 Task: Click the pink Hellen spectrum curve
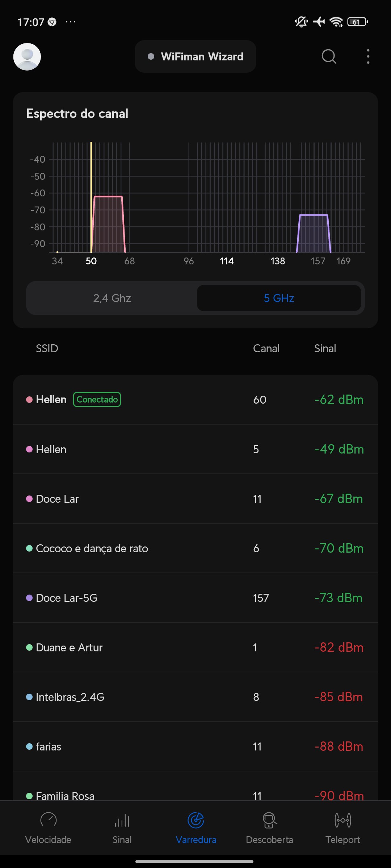point(108,224)
